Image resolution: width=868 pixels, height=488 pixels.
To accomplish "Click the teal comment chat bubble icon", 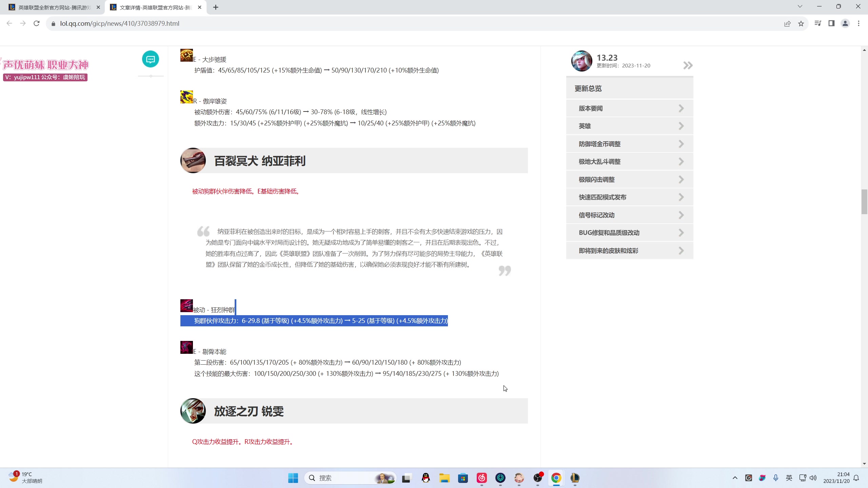I will point(151,59).
